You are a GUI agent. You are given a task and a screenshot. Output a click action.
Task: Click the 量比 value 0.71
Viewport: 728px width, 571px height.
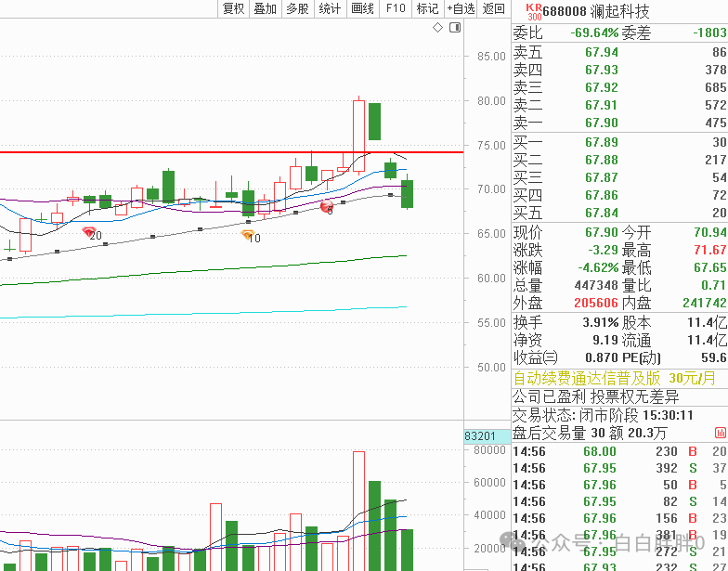coord(714,285)
